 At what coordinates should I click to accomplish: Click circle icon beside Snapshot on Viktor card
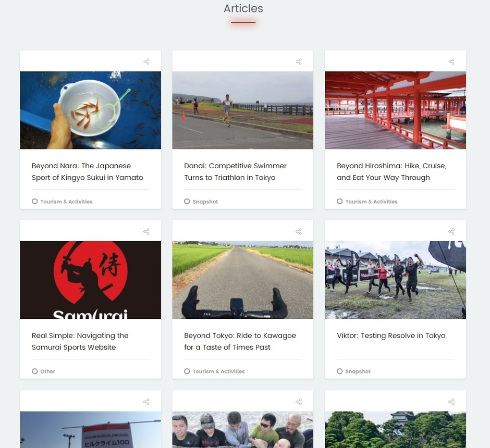coord(340,371)
